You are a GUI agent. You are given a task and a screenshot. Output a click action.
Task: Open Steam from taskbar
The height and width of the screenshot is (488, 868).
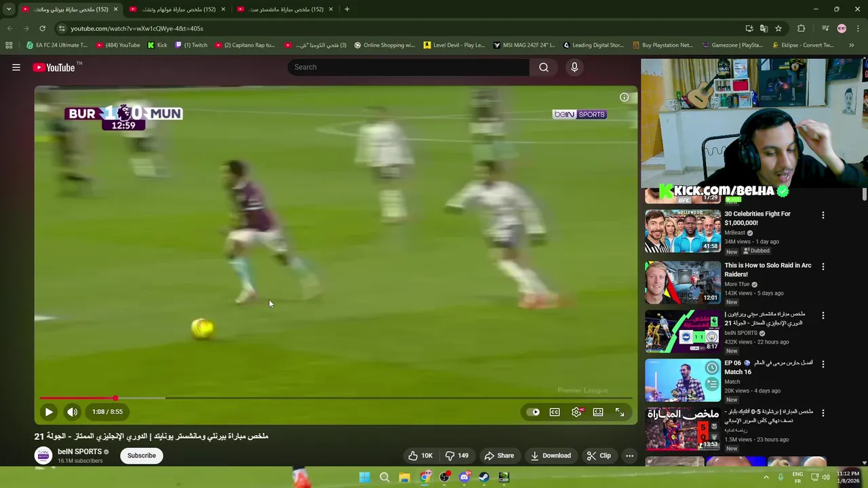click(x=484, y=477)
